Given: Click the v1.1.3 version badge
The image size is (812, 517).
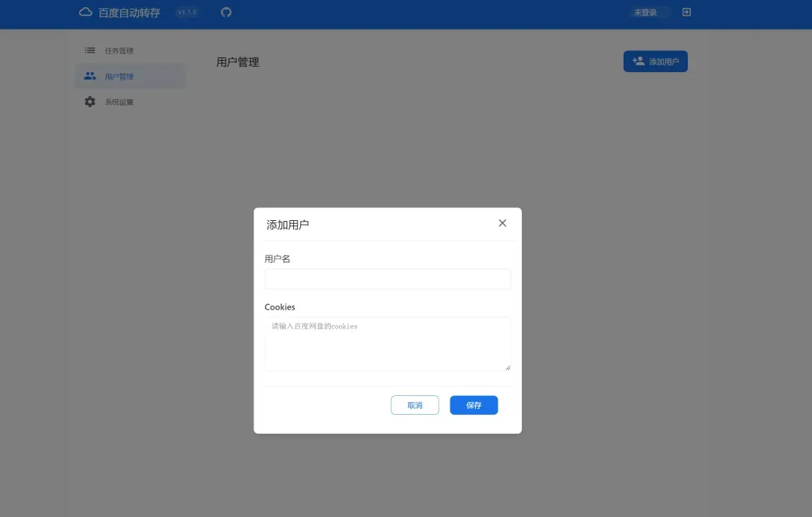Looking at the screenshot, I should [186, 12].
